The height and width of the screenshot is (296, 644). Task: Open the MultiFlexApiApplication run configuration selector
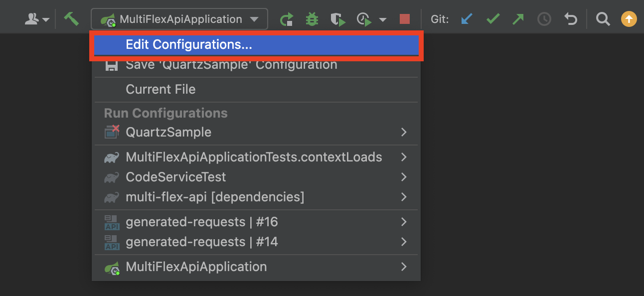tap(179, 19)
